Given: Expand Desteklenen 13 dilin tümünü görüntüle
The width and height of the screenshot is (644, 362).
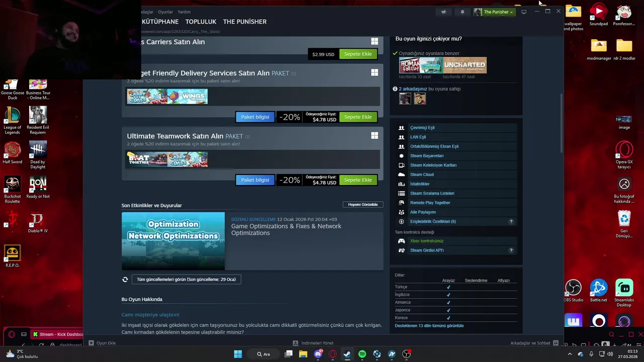Looking at the screenshot, I should (429, 326).
